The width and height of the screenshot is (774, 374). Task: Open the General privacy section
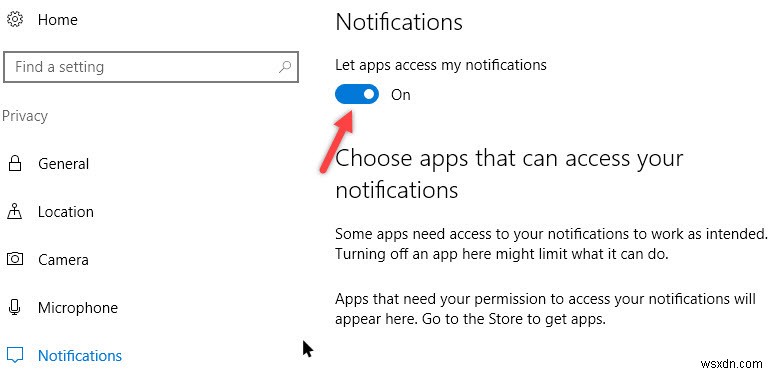pos(64,164)
